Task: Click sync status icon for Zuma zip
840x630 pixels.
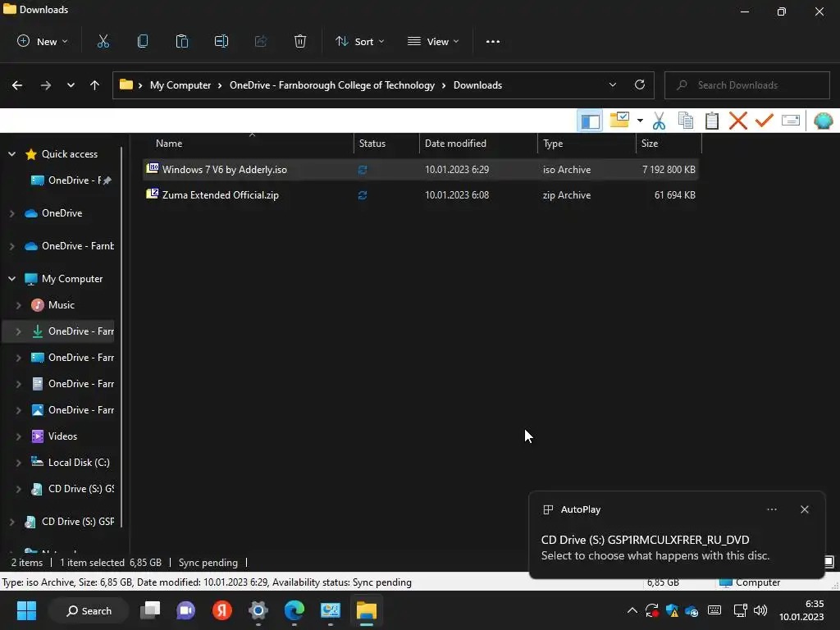Action: pos(363,195)
